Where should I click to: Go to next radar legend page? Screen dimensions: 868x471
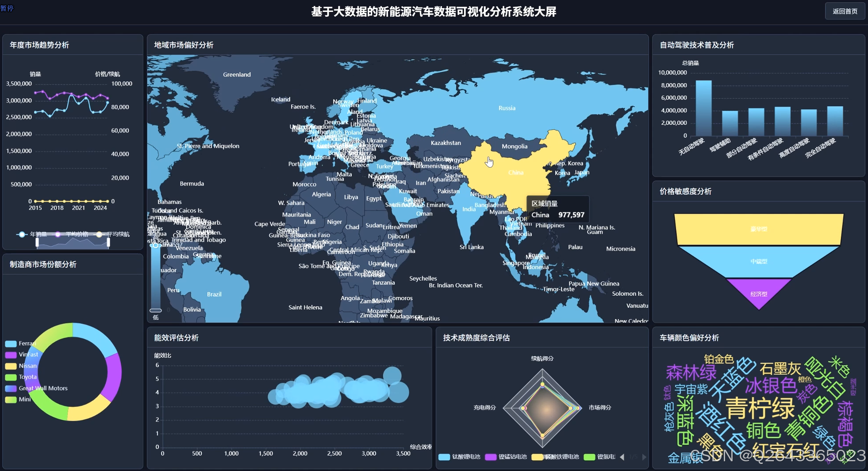(x=644, y=457)
